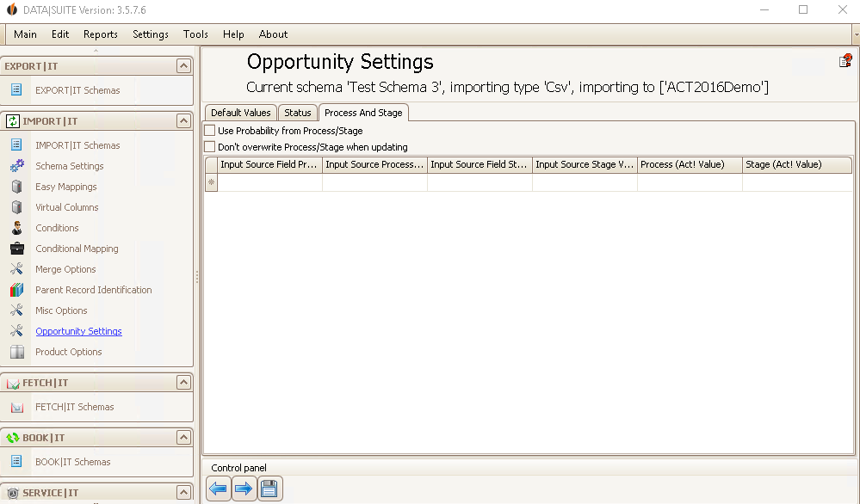Click the FETCH|IT Schemas mail icon
Screen dimensions: 860x504
coord(17,407)
